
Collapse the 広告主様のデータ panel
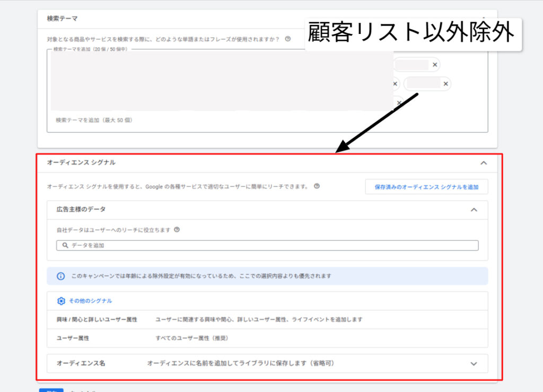[x=474, y=210]
